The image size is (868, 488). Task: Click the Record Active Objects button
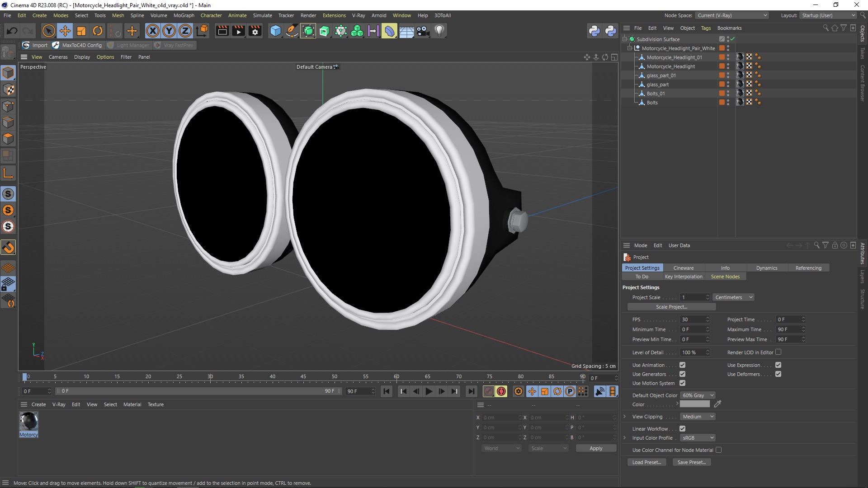pyautogui.click(x=488, y=391)
